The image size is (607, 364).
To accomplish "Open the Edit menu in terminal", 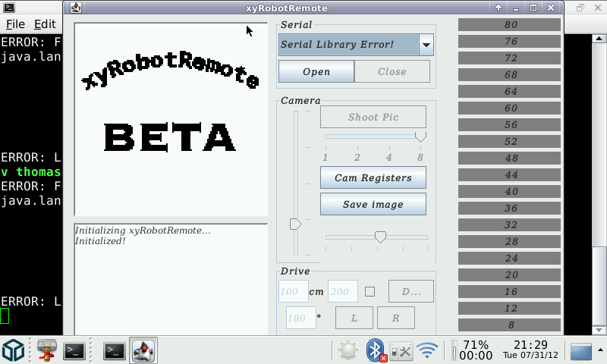I will [45, 24].
